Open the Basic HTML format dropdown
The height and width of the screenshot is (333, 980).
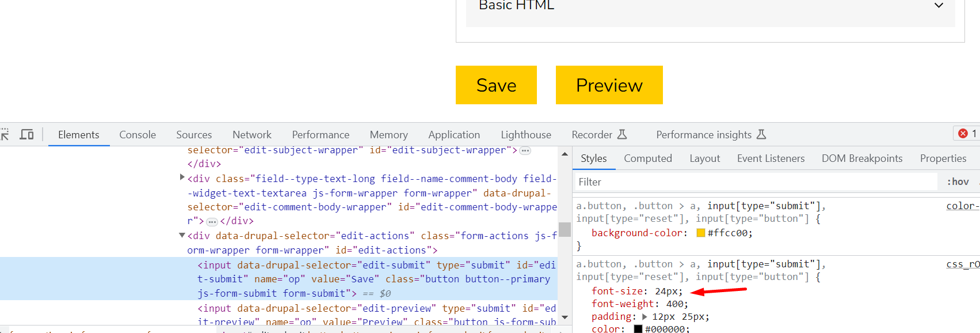pos(939,6)
